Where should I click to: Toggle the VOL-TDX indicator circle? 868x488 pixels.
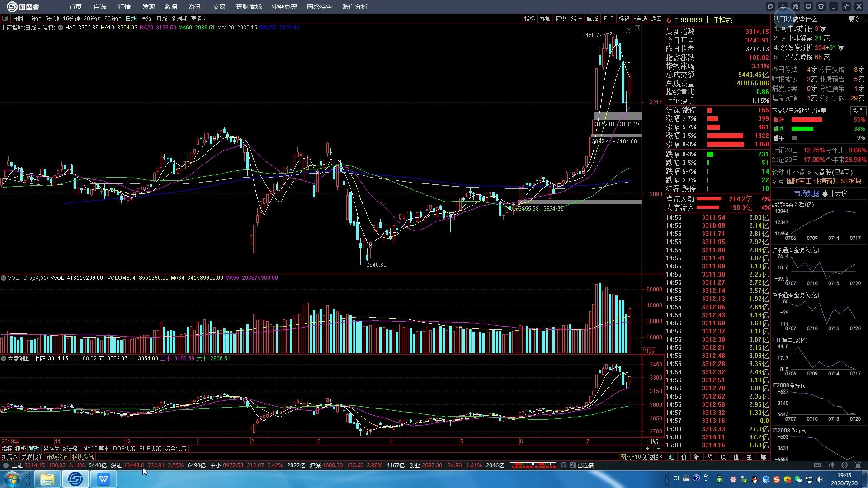4,278
